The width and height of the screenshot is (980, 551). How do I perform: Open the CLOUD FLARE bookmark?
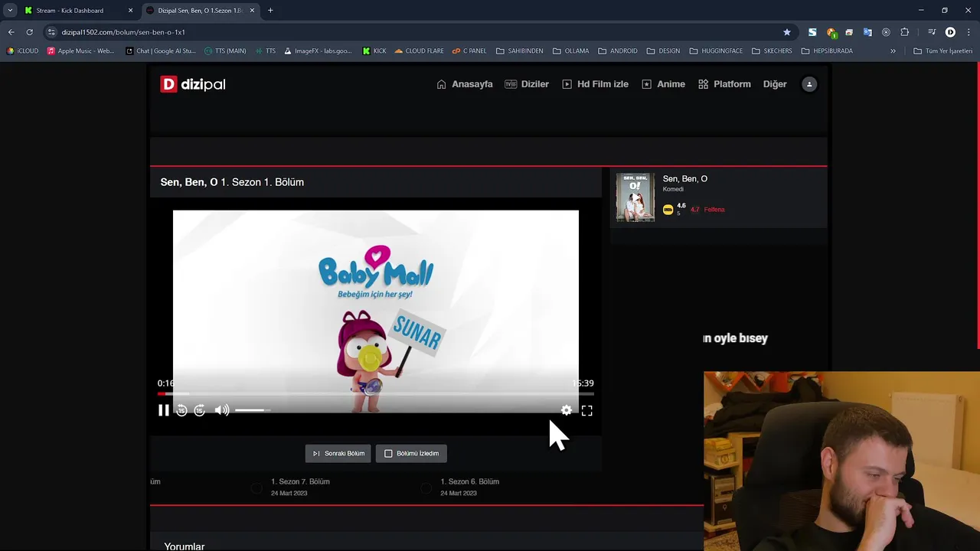pos(420,51)
